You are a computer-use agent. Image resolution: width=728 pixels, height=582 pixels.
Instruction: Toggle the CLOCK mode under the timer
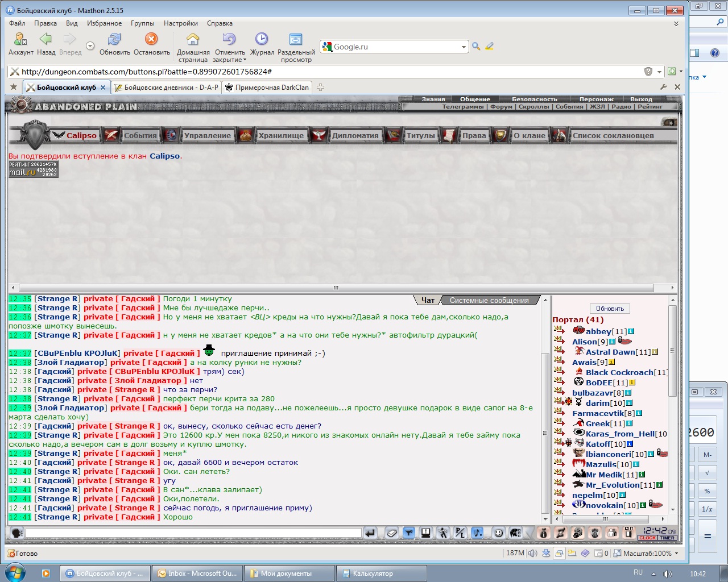pos(647,538)
